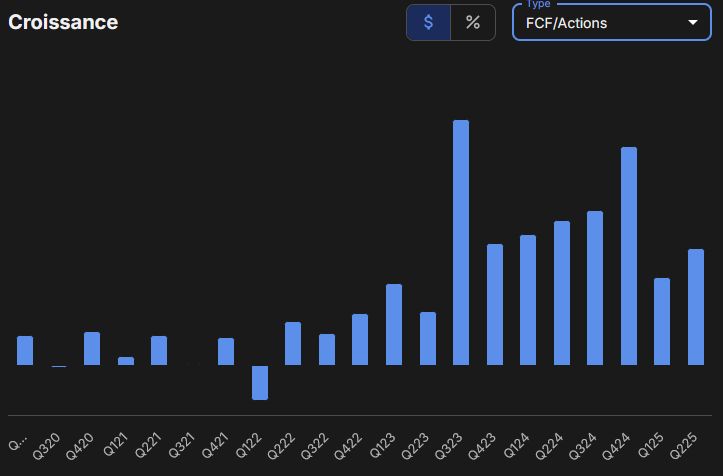Select the Q225 bar
This screenshot has width=723, height=476.
click(x=696, y=307)
